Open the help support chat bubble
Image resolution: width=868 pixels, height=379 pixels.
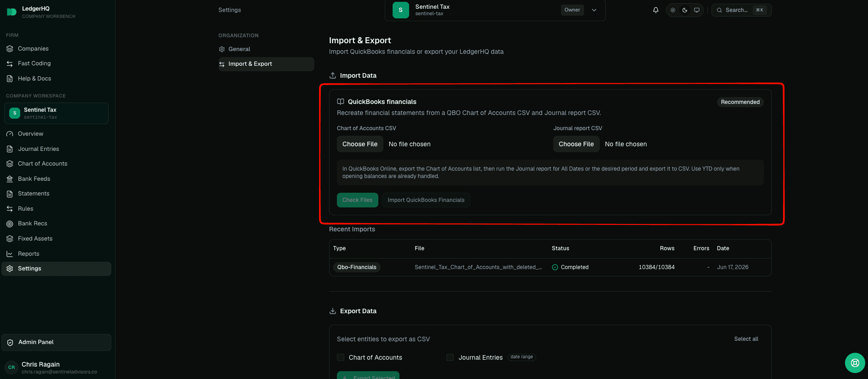[855, 363]
